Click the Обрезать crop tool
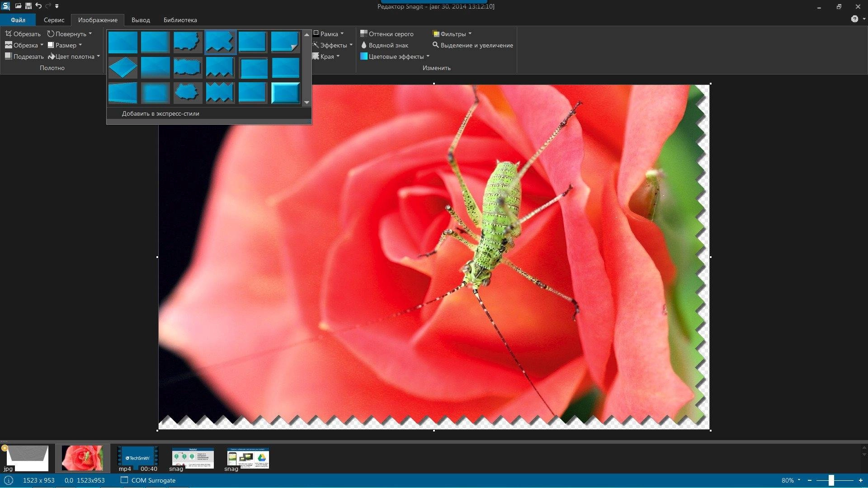The height and width of the screenshot is (488, 868). point(23,34)
